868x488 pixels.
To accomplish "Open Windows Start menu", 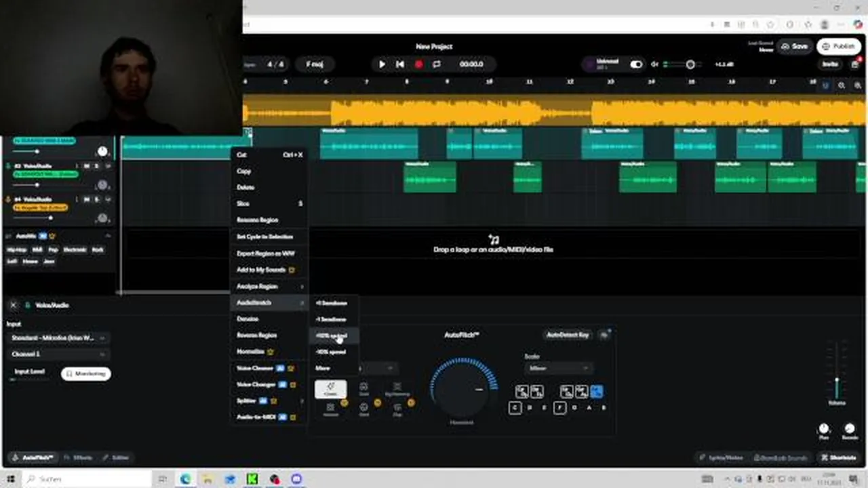I will [x=11, y=479].
